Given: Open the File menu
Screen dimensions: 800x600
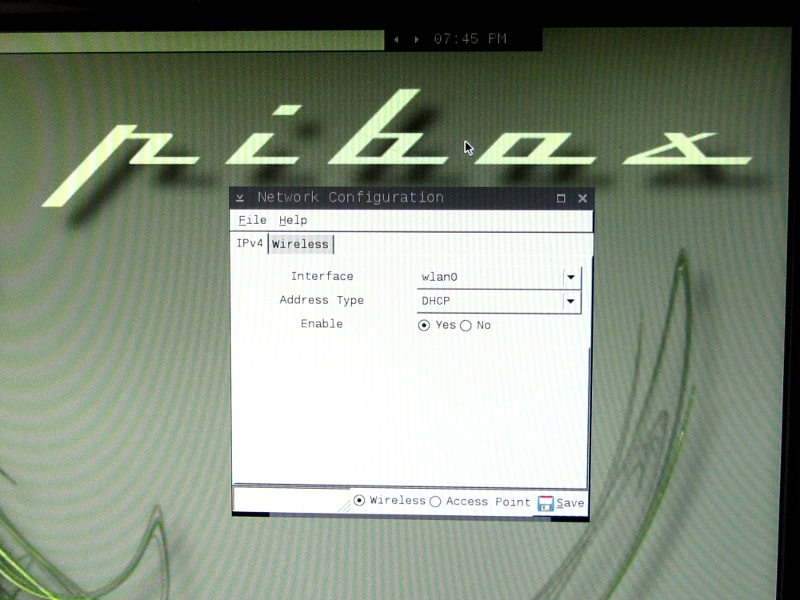Looking at the screenshot, I should (253, 220).
